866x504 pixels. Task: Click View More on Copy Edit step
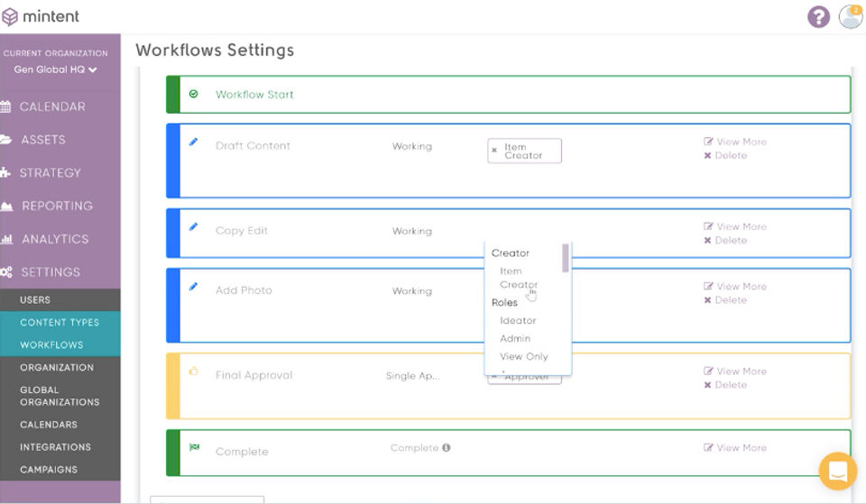pos(735,226)
